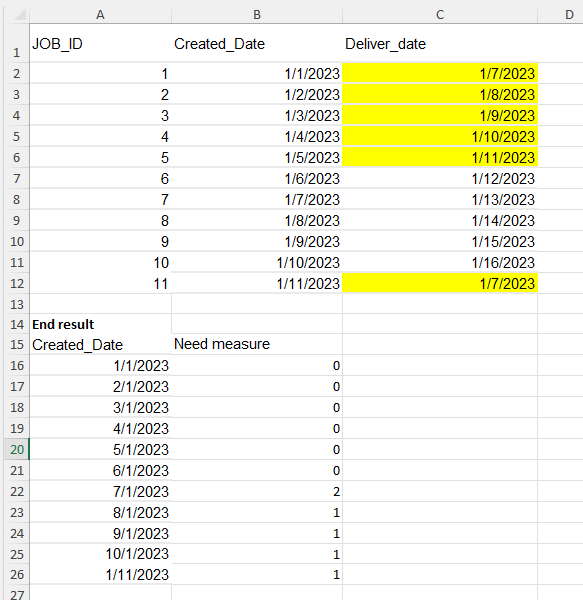Select cell B11 with 1/10/2023
This screenshot has height=600, width=583.
(x=257, y=262)
